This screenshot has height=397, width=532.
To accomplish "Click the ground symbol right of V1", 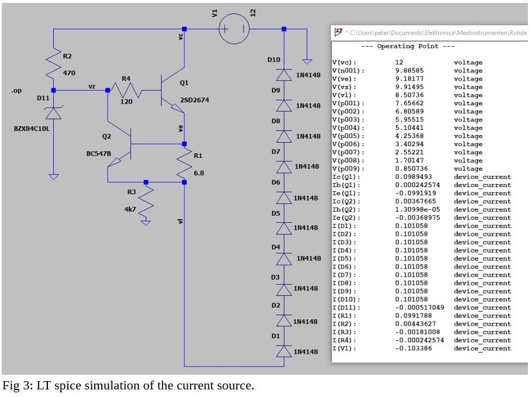I will 306,61.
